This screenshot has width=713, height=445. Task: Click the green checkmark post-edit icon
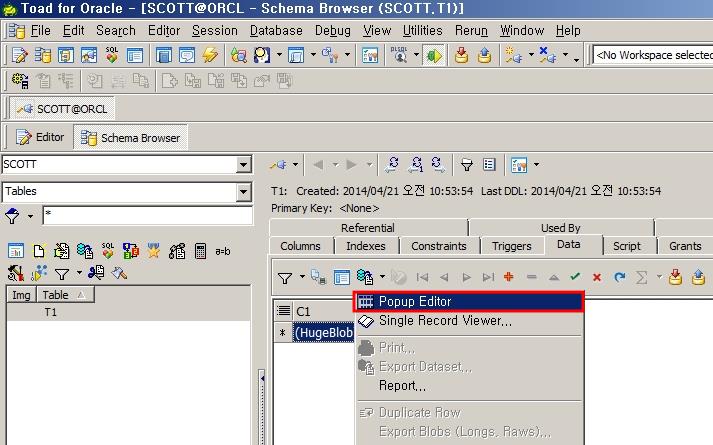(x=575, y=277)
